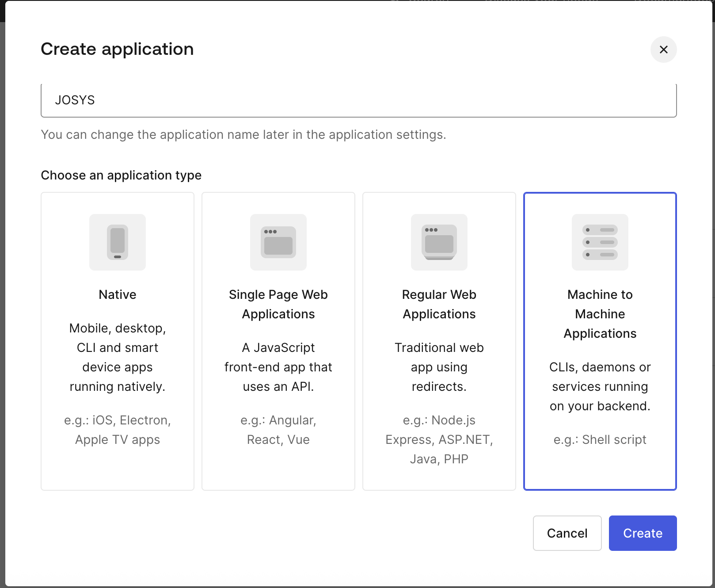
Task: Click the application name field containing JOSYS
Action: [x=358, y=100]
